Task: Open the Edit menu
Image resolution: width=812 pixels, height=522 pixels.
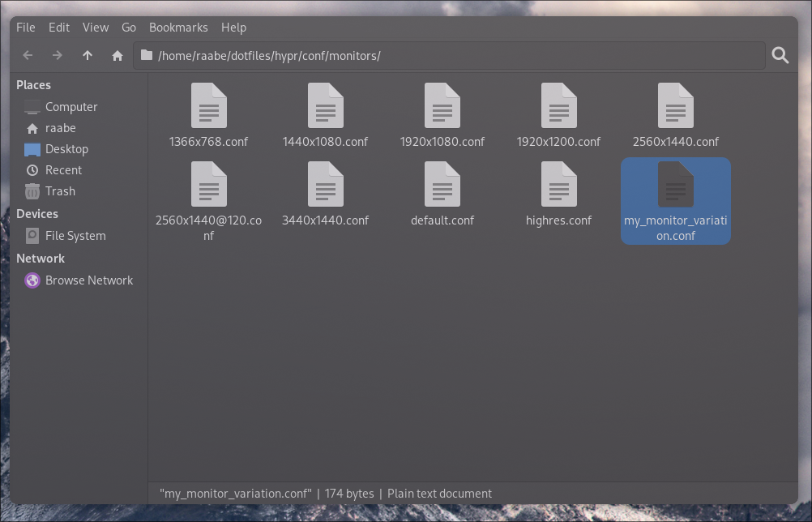Action: tap(58, 27)
